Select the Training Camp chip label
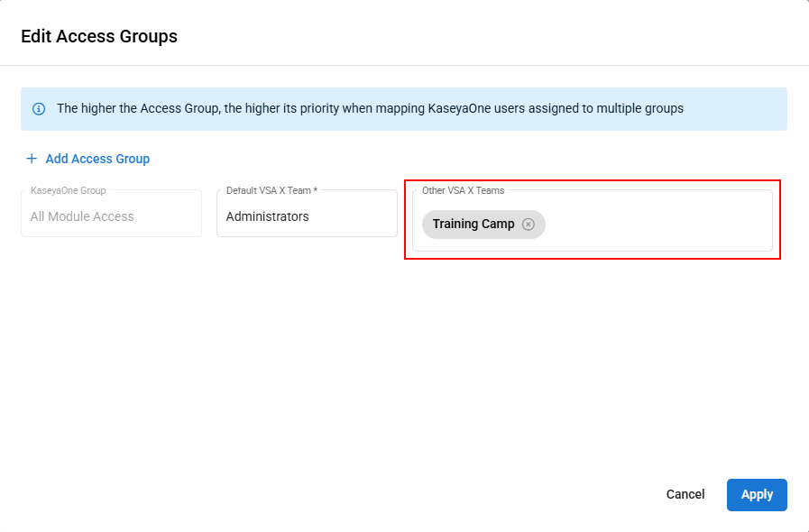Screen dimensions: 809x532 [473, 225]
